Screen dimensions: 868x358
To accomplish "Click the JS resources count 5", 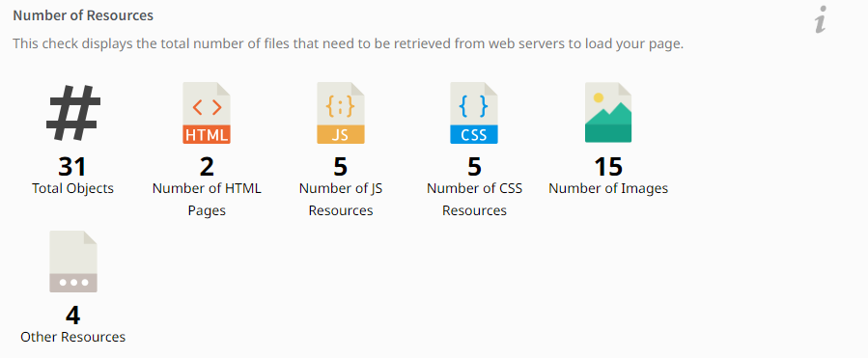I will [341, 167].
